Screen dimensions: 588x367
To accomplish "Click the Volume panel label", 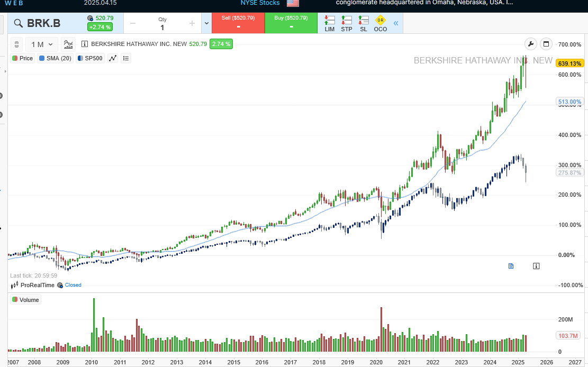I will pyautogui.click(x=25, y=300).
